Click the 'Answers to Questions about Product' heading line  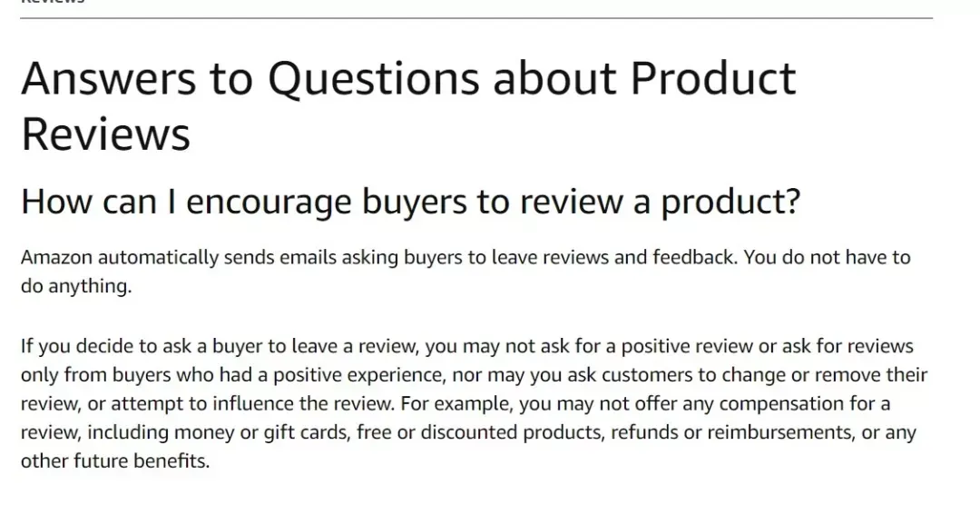pos(408,79)
